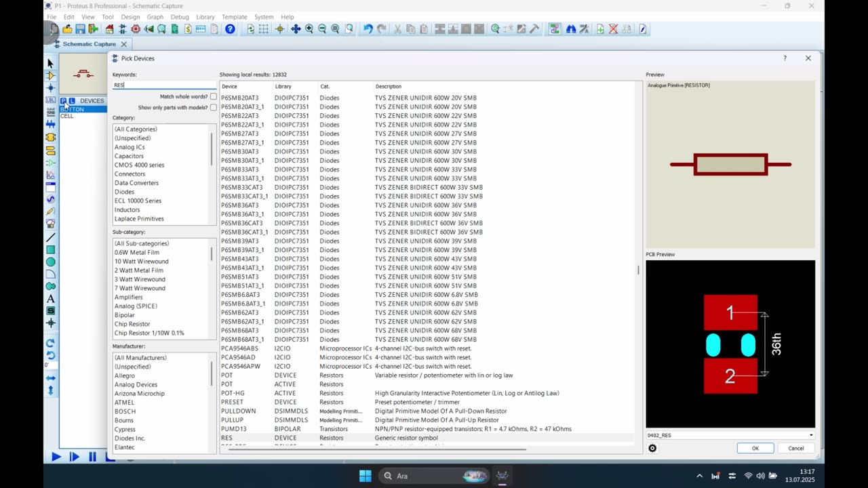The width and height of the screenshot is (868, 488).
Task: Click the Cancel button
Action: tap(796, 448)
